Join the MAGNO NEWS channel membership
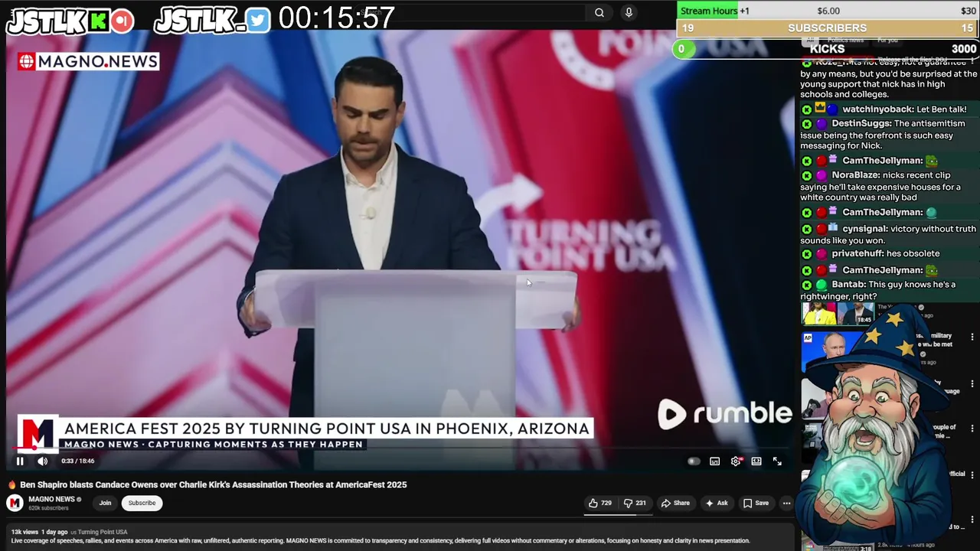This screenshot has height=551, width=980. (105, 503)
